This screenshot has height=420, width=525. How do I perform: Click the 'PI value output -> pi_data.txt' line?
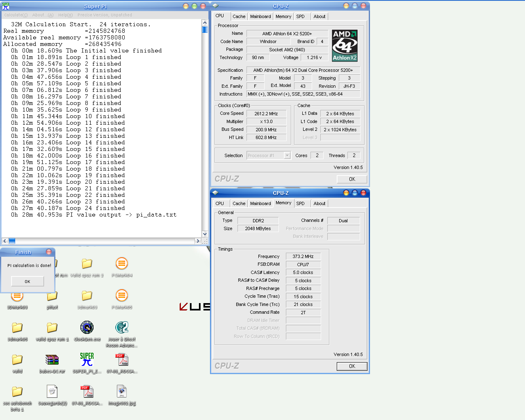94,215
